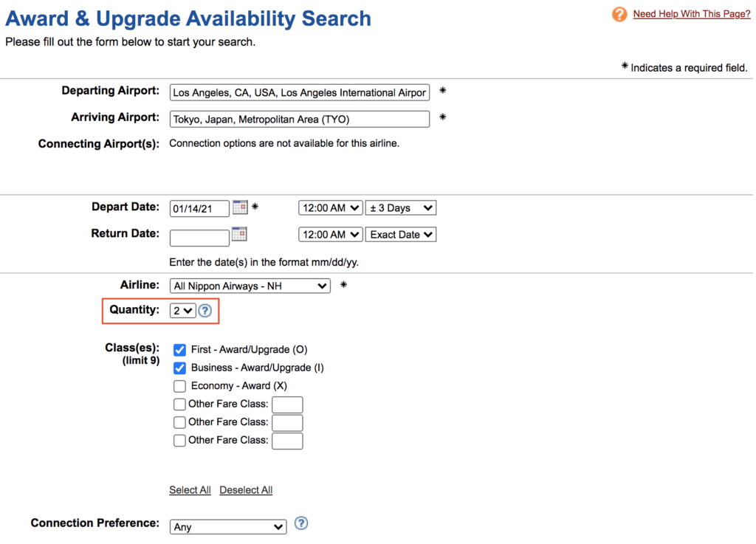The image size is (756, 544).
Task: Click the orange help icon beside Need Help
Action: point(619,14)
